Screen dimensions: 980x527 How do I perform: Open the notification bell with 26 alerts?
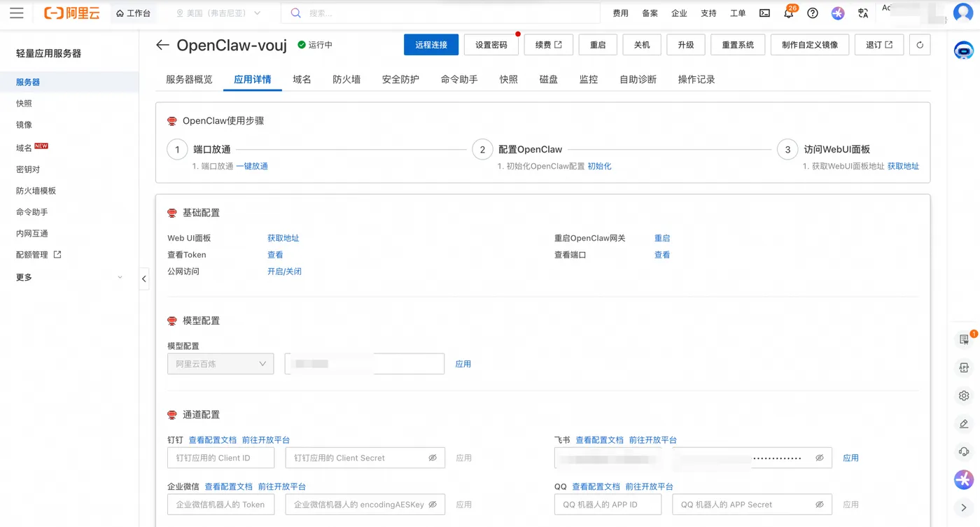tap(788, 13)
